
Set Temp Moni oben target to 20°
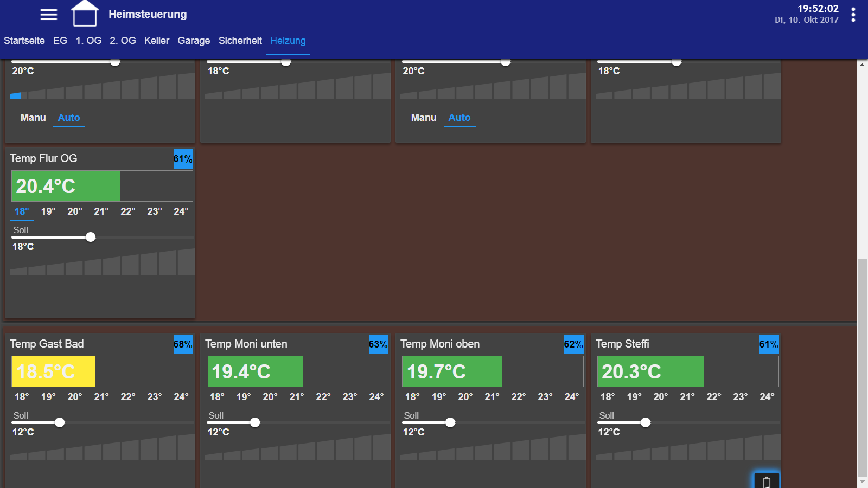(465, 397)
